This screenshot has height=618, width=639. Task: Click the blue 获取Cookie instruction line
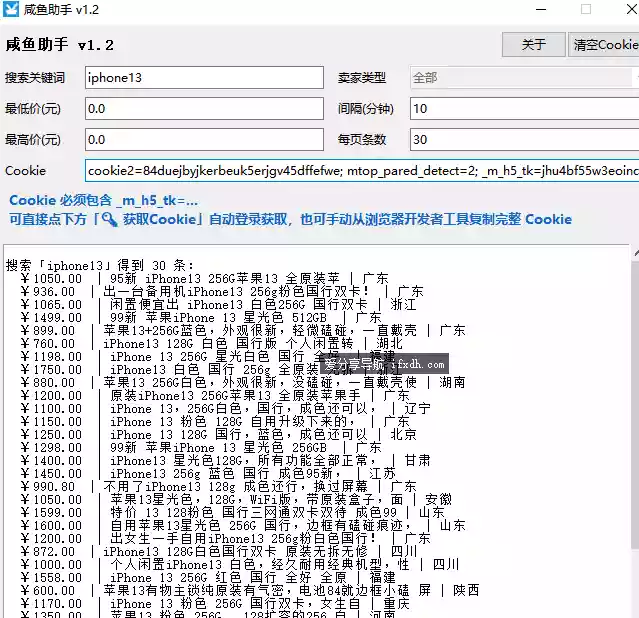291,219
